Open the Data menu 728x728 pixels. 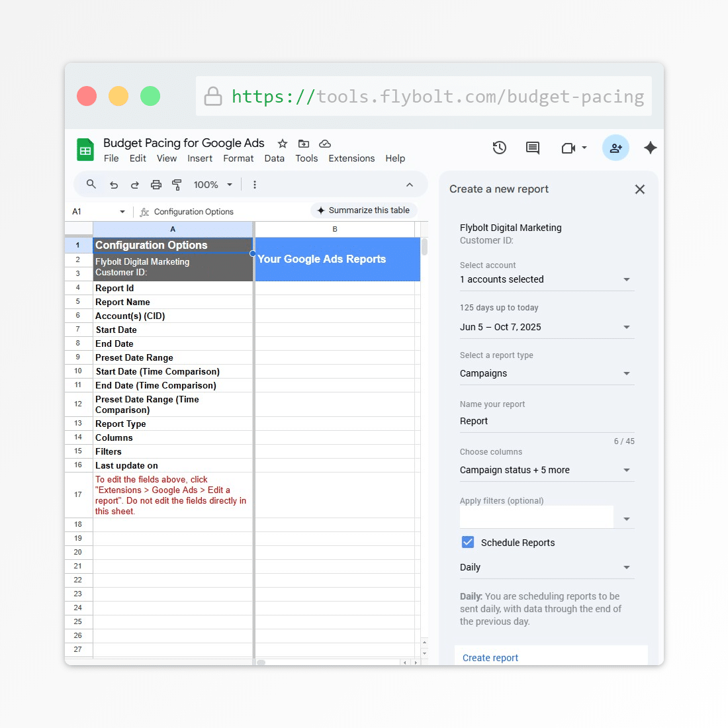tap(274, 158)
